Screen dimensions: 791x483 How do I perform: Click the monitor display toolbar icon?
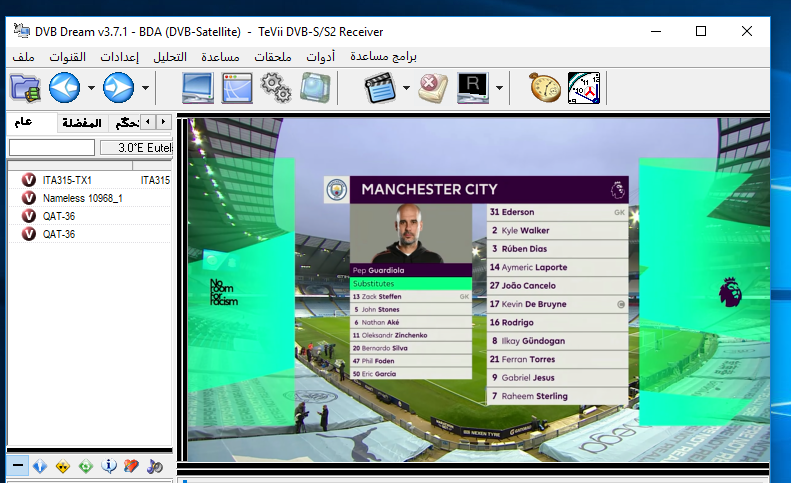coord(198,88)
